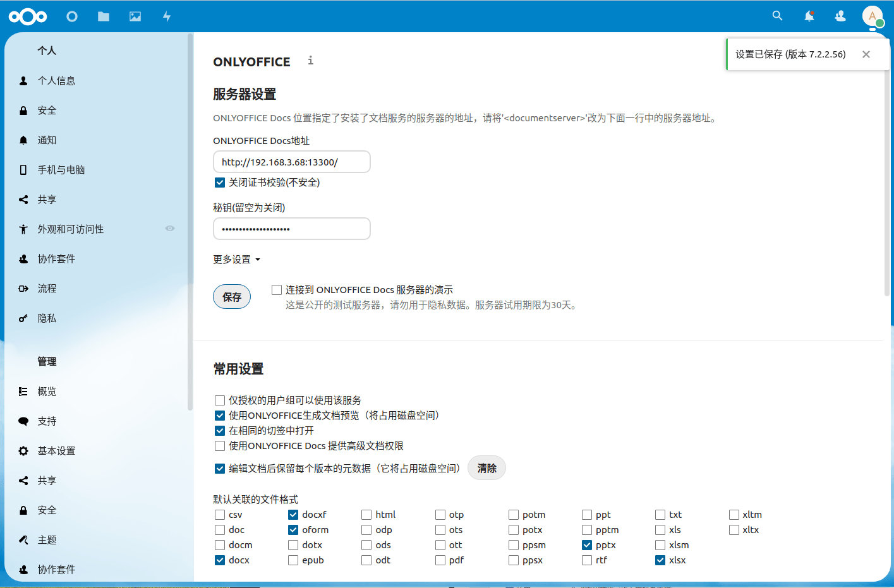894x588 pixels.
Task: Toggle 在相同的切签中打开 checkbox
Action: pyautogui.click(x=220, y=431)
